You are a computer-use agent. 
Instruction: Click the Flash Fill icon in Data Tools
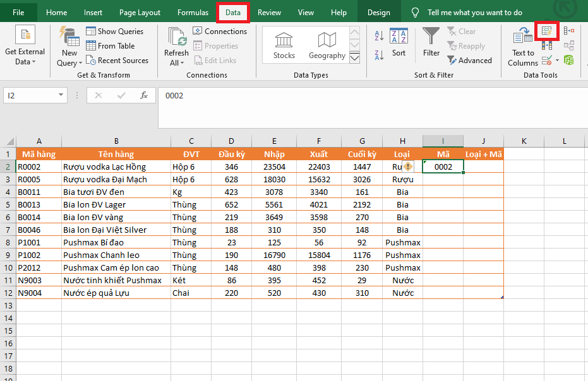tap(546, 30)
